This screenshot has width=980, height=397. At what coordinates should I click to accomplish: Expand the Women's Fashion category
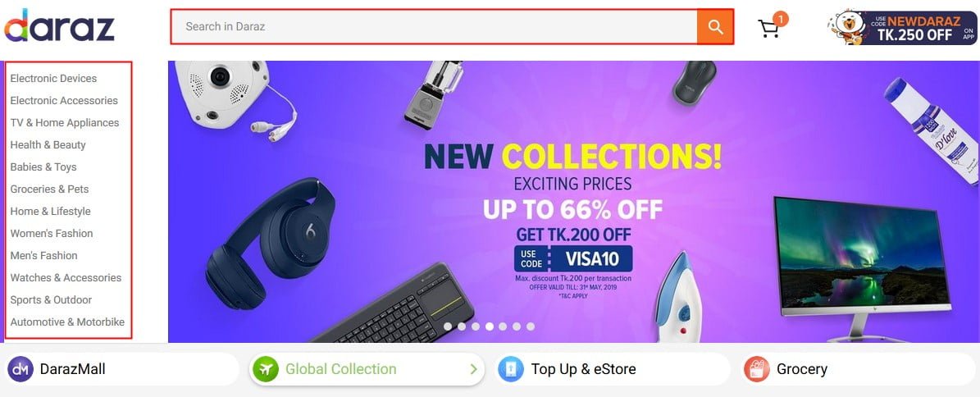(52, 233)
